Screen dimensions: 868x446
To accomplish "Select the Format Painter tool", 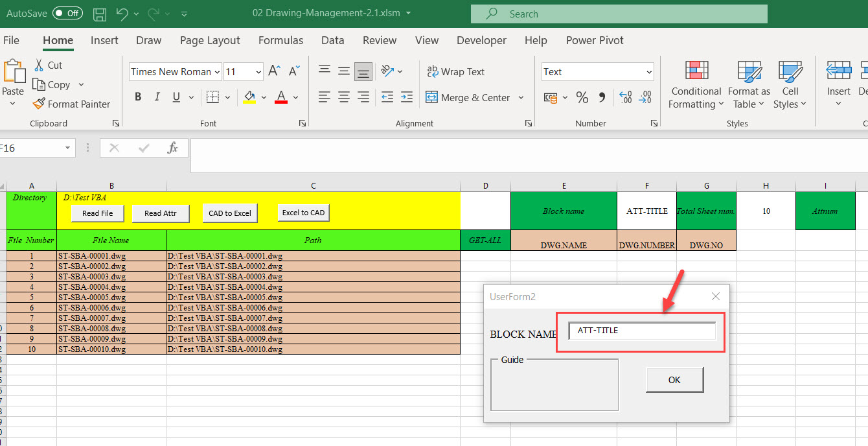I will (71, 104).
